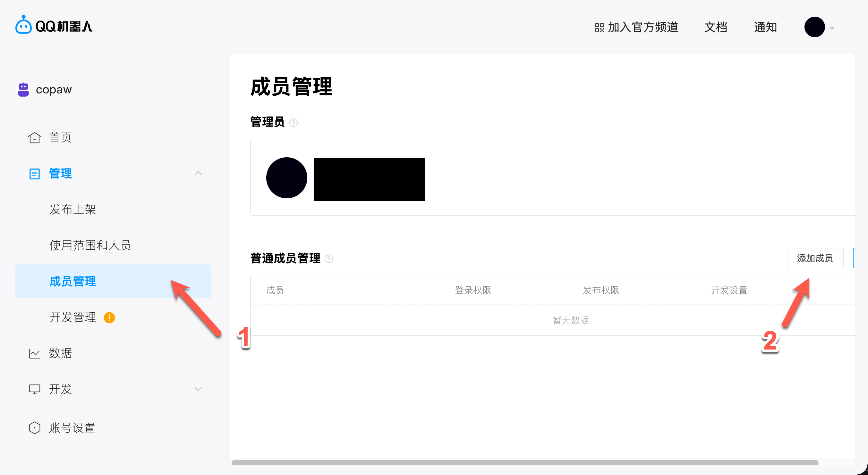
Task: Open the 通知 menu item
Action: coord(765,27)
